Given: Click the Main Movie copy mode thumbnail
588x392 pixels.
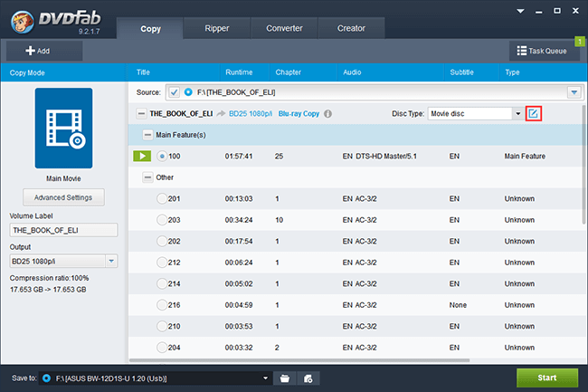Looking at the screenshot, I should pyautogui.click(x=63, y=129).
